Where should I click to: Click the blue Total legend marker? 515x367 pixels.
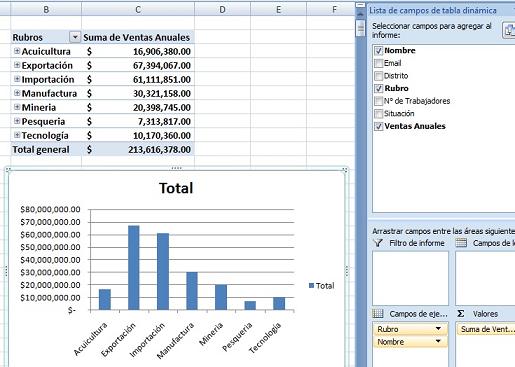(312, 285)
